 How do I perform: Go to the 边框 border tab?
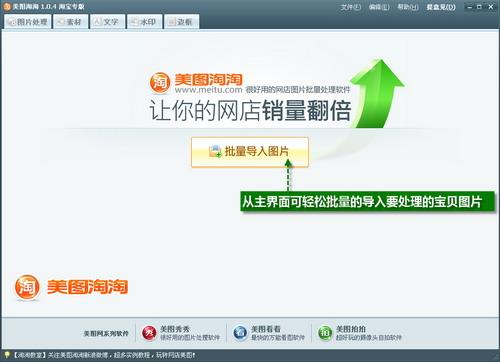(181, 22)
